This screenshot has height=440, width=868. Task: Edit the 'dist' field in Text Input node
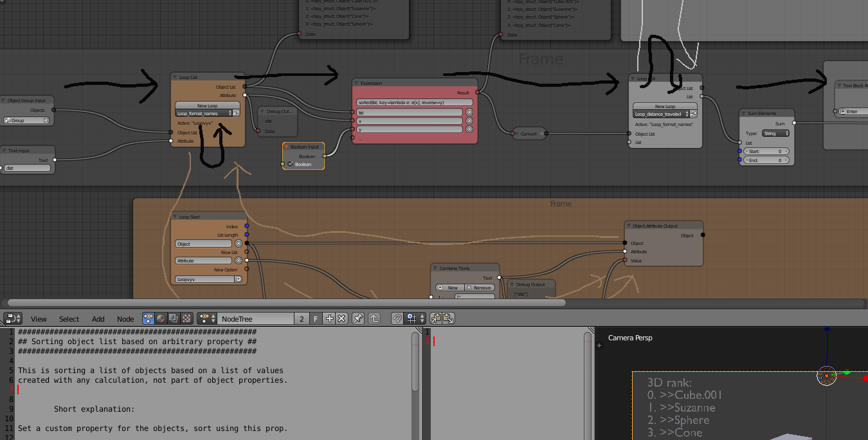[x=26, y=168]
